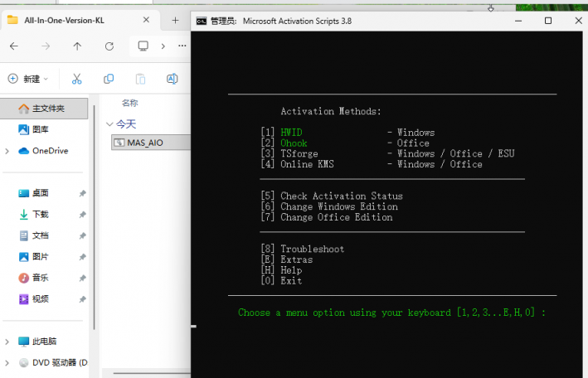The width and height of the screenshot is (588, 378).
Task: Open 主文件夹 in the sidebar
Action: point(47,109)
